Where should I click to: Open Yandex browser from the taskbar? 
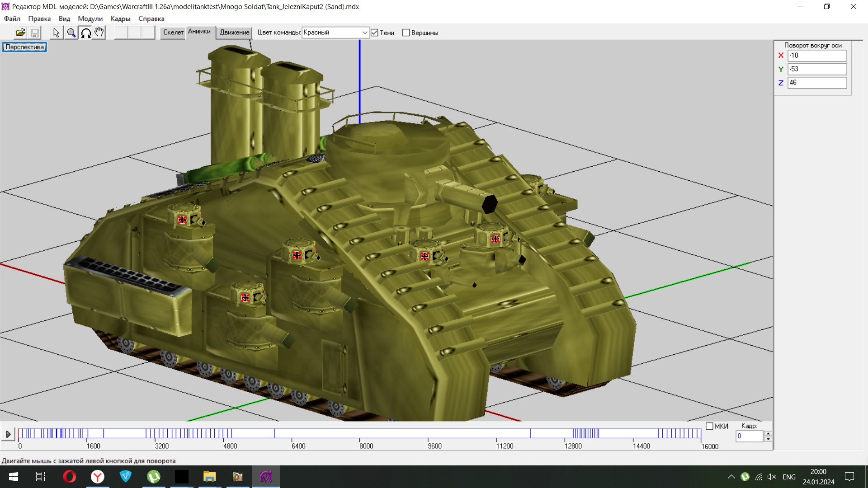(x=98, y=477)
